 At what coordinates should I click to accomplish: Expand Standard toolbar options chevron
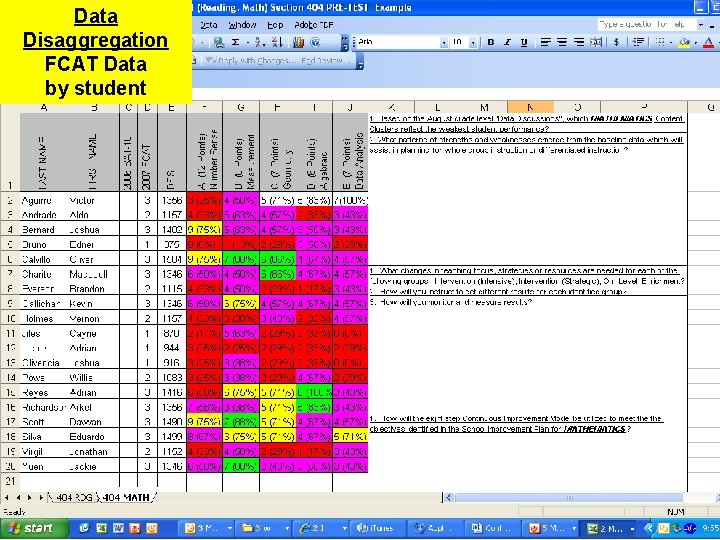point(344,43)
